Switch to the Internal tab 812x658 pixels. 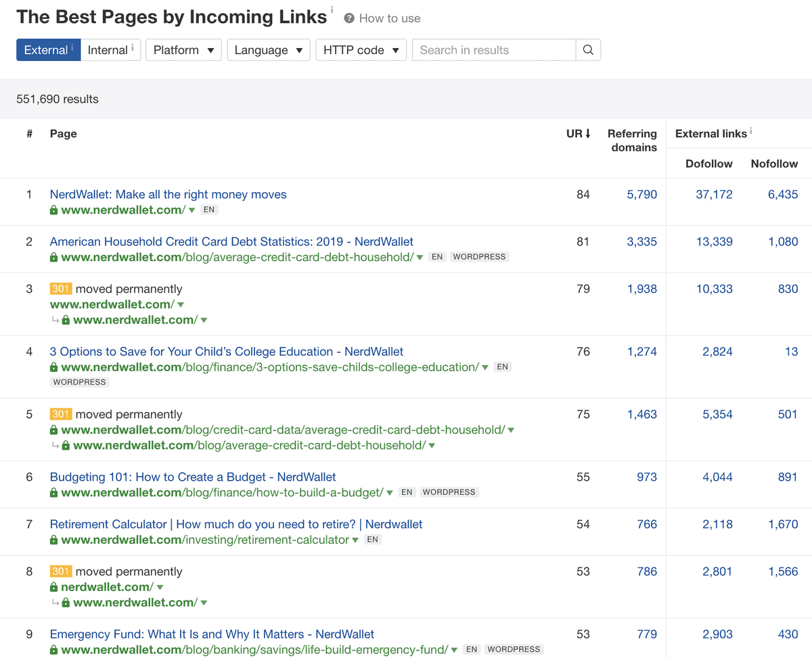click(x=111, y=50)
